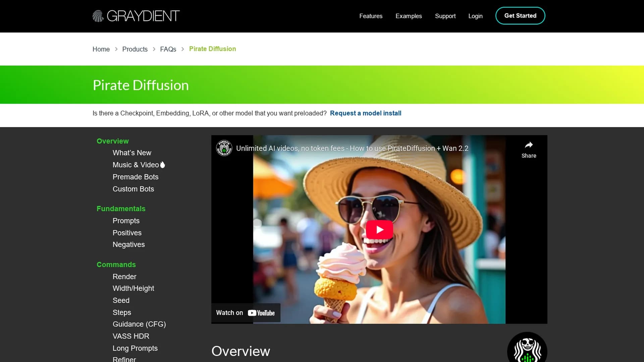
Task: Open Guidance (CFG) sidebar link
Action: [139, 324]
